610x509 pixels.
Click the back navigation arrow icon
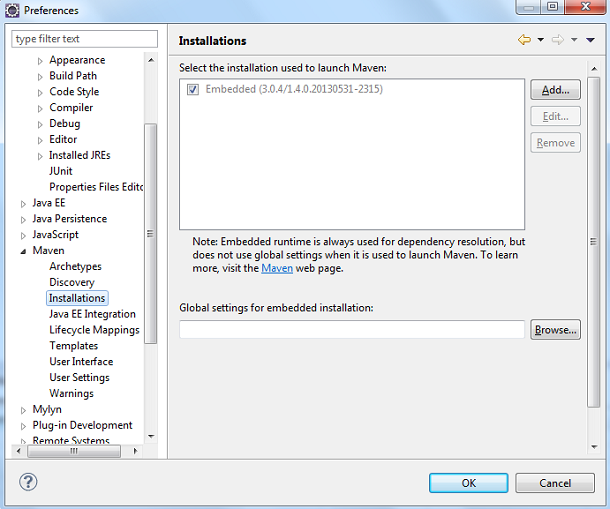pyautogui.click(x=524, y=40)
